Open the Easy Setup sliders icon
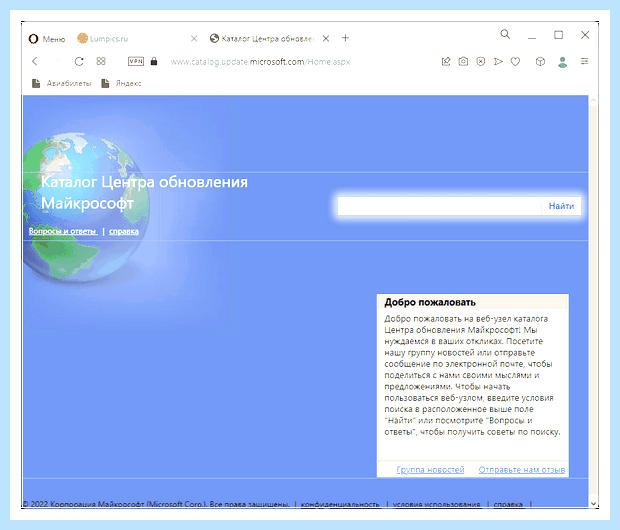620x530 pixels. 584,61
